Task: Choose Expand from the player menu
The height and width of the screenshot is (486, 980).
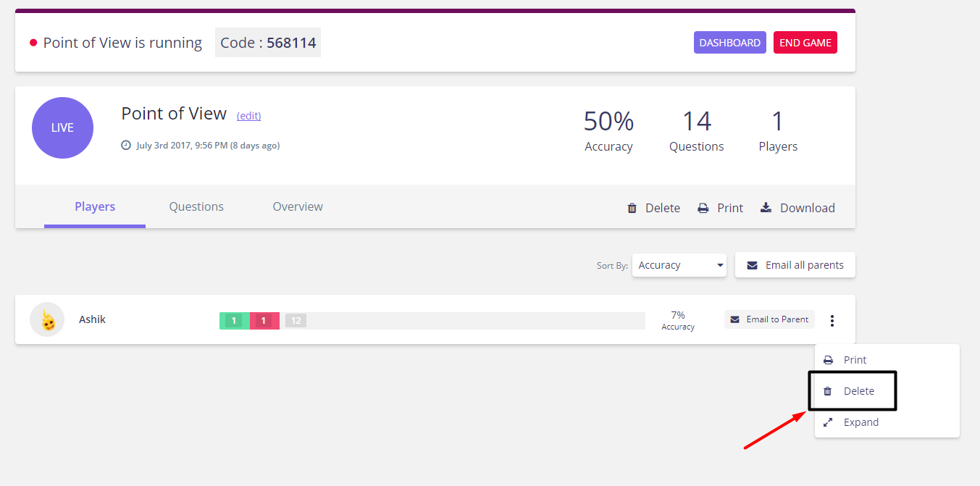Action: (x=887, y=422)
